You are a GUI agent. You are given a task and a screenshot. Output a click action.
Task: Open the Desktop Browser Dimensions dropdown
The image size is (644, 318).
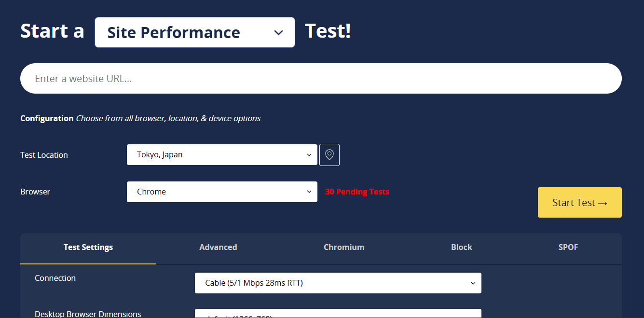tap(338, 314)
